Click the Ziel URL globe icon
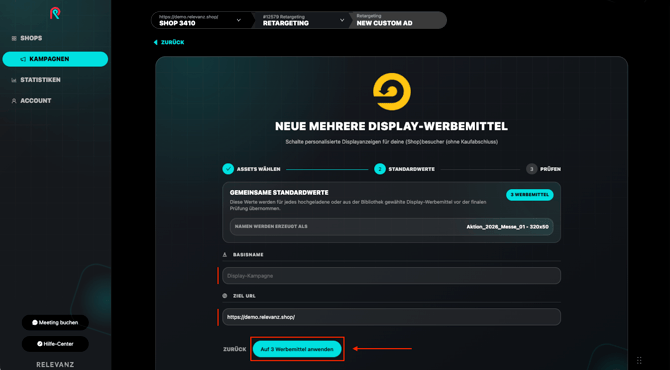This screenshot has width=670, height=370. click(x=225, y=296)
